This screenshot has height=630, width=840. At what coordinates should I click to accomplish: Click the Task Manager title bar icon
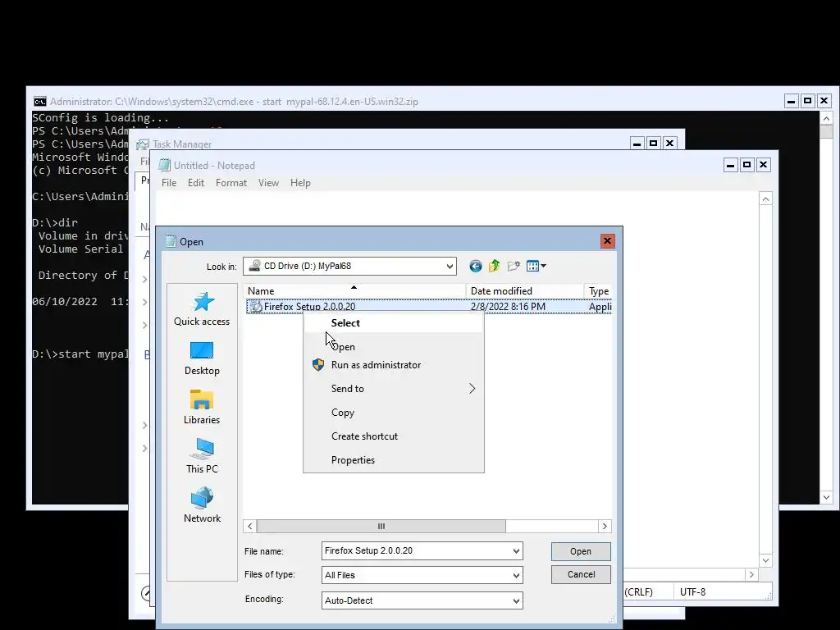(143, 144)
